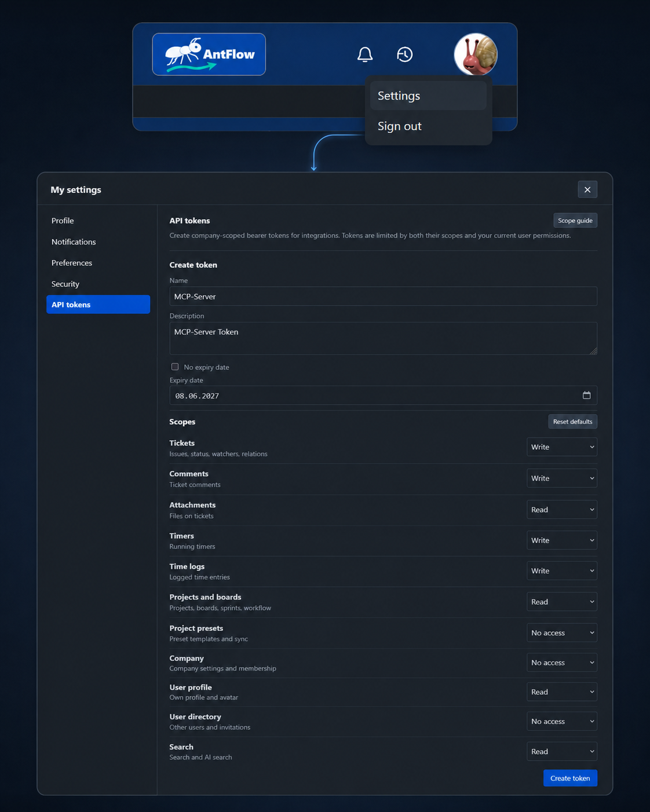650x812 pixels.
Task: Select the API tokens section
Action: (x=98, y=305)
